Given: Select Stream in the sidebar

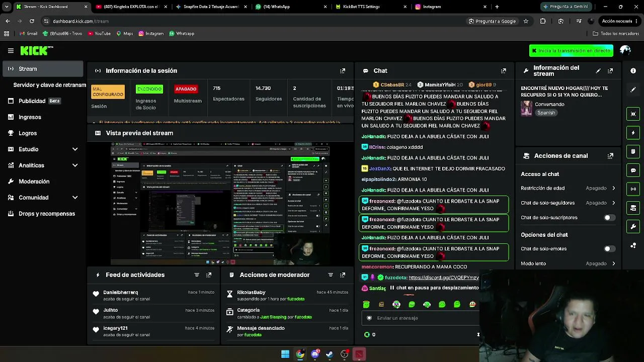Looking at the screenshot, I should 43,69.
